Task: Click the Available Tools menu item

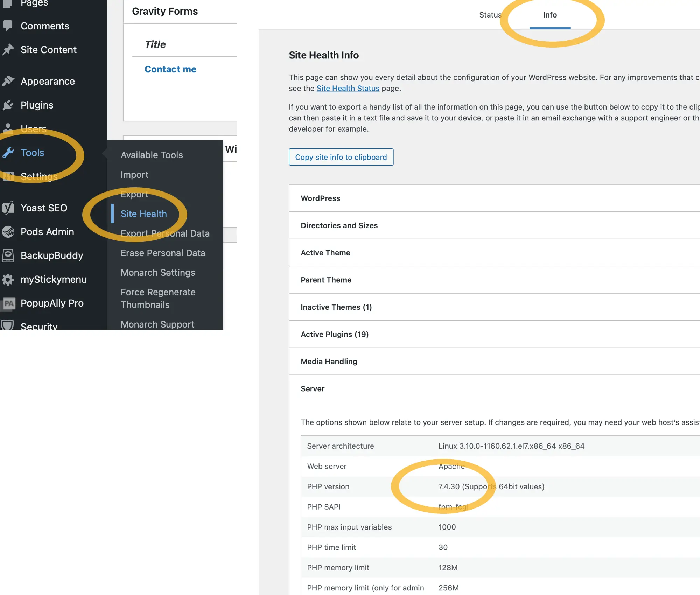Action: [152, 155]
